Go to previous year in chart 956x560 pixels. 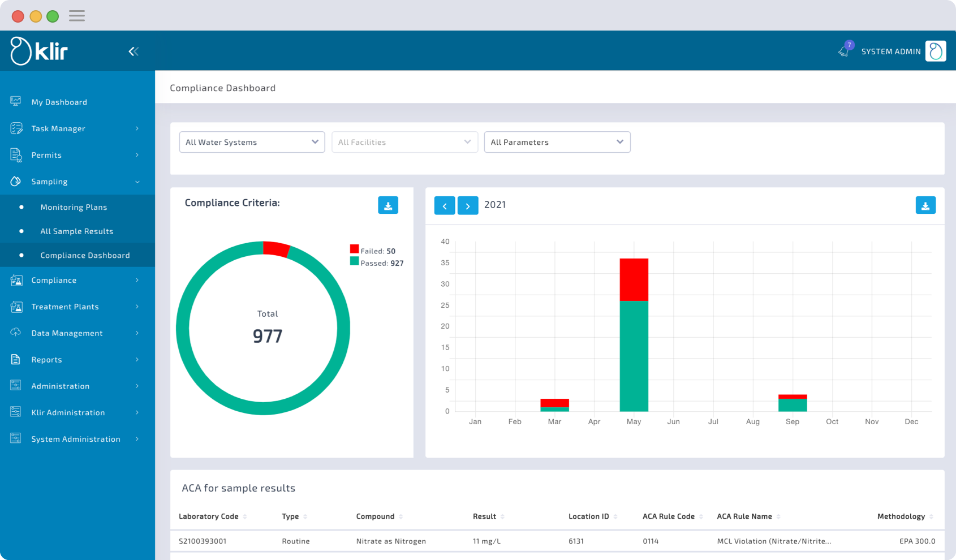click(x=445, y=205)
